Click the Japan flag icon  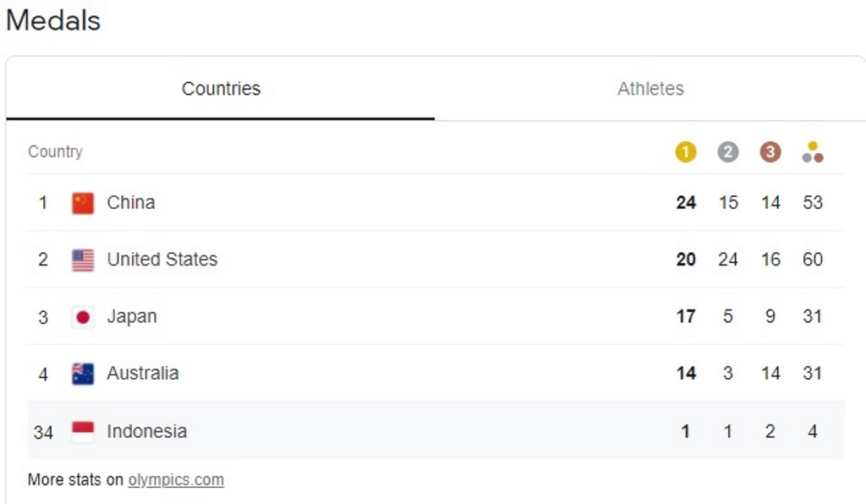[x=83, y=317]
